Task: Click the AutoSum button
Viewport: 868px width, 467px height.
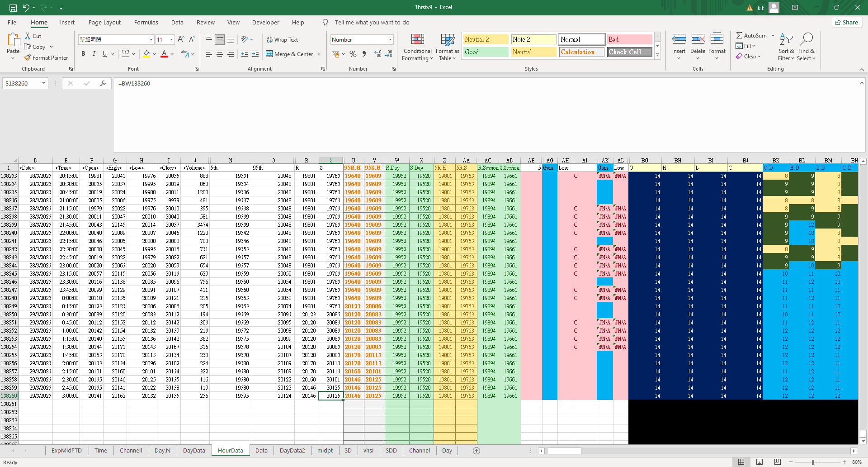Action: click(751, 36)
